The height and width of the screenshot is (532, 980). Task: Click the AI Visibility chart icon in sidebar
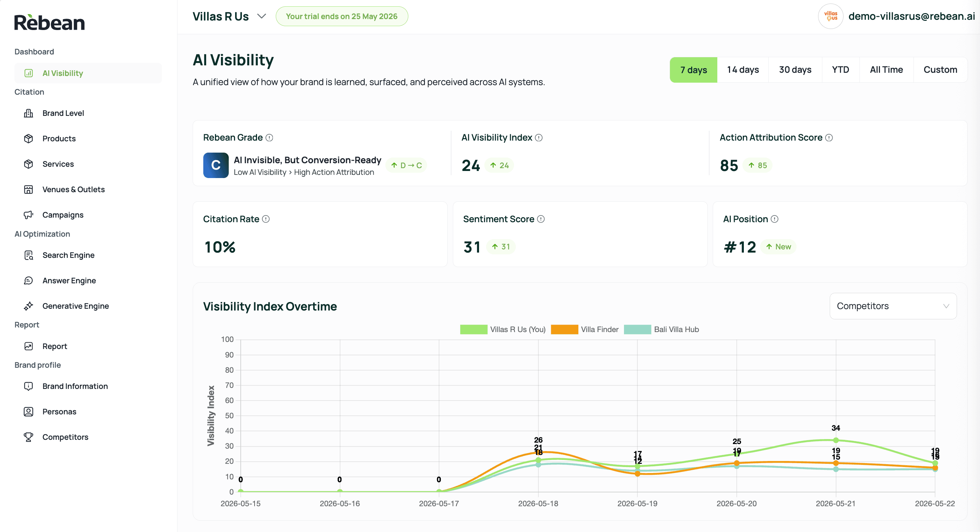29,73
